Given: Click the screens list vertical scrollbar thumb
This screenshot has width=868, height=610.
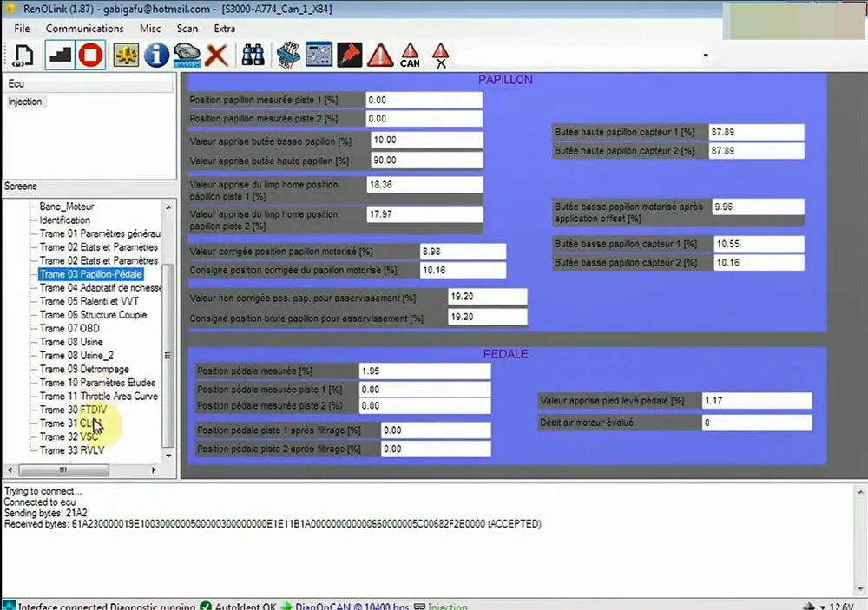Looking at the screenshot, I should 168,356.
